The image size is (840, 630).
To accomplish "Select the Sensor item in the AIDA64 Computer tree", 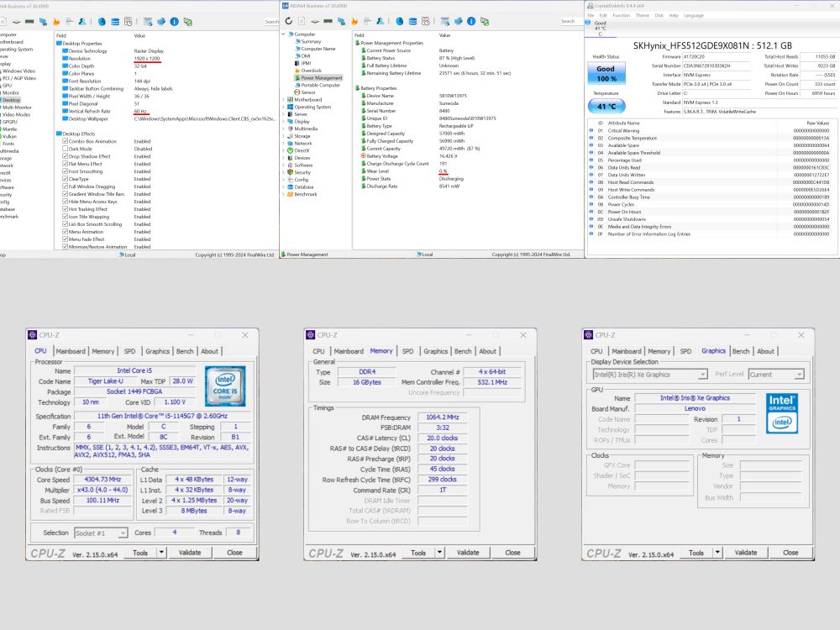I will tap(308, 92).
